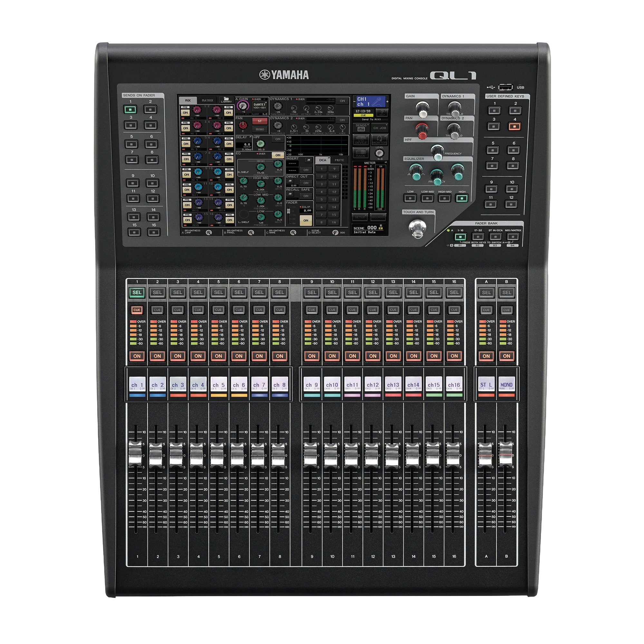Click the help question mark icon
644x644 pixels.
pyautogui.click(x=382, y=112)
